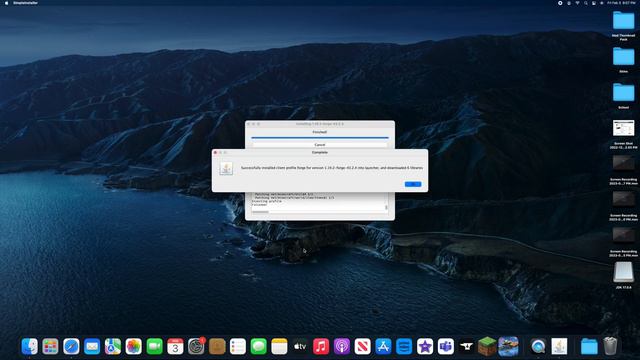Open Podcasts from the dock
This screenshot has height=360, width=640.
(x=342, y=347)
